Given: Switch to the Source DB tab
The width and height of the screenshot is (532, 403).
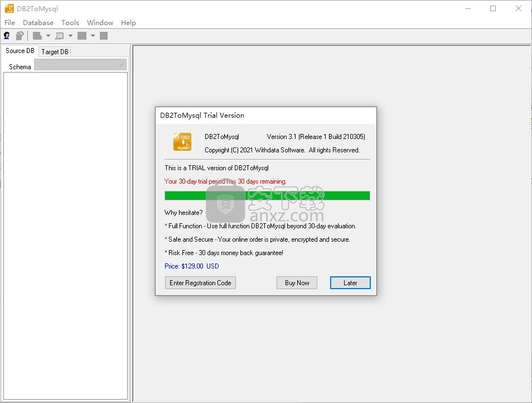Looking at the screenshot, I should pyautogui.click(x=20, y=51).
